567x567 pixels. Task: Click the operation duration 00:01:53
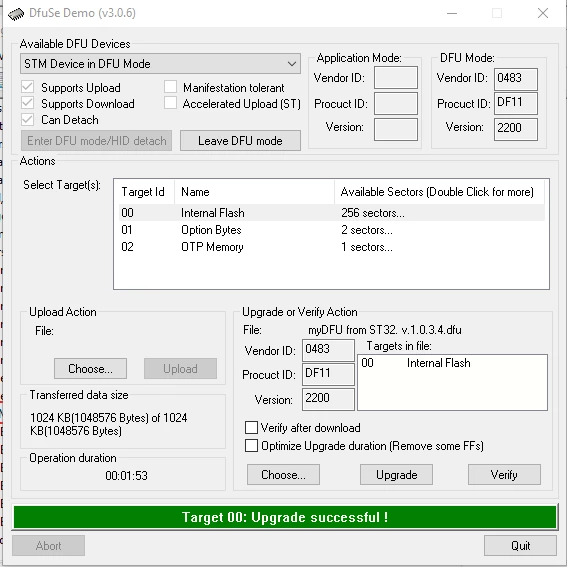(x=127, y=476)
